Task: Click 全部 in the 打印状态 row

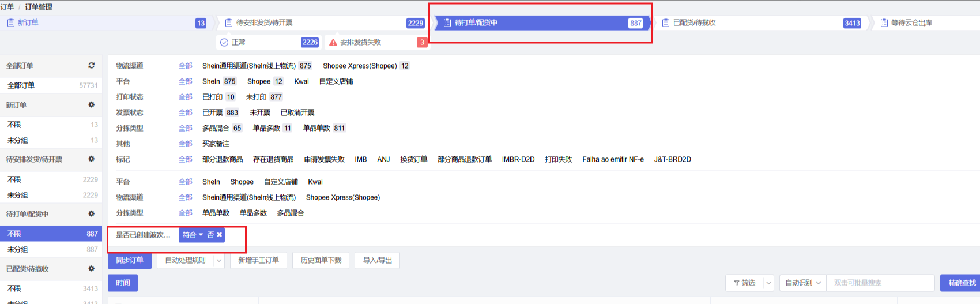Action: [185, 97]
